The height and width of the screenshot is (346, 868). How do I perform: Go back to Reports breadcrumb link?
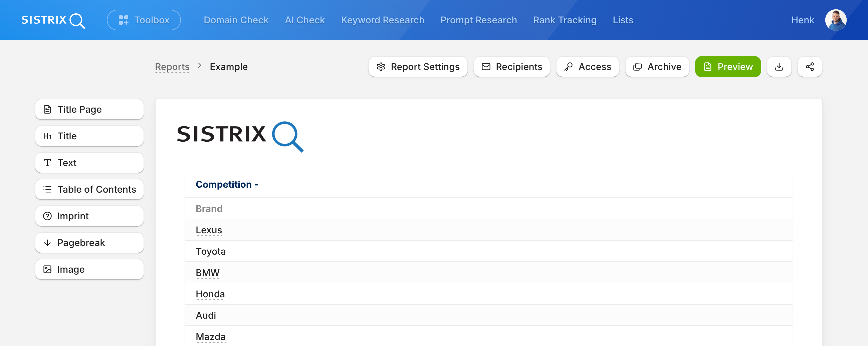(172, 67)
